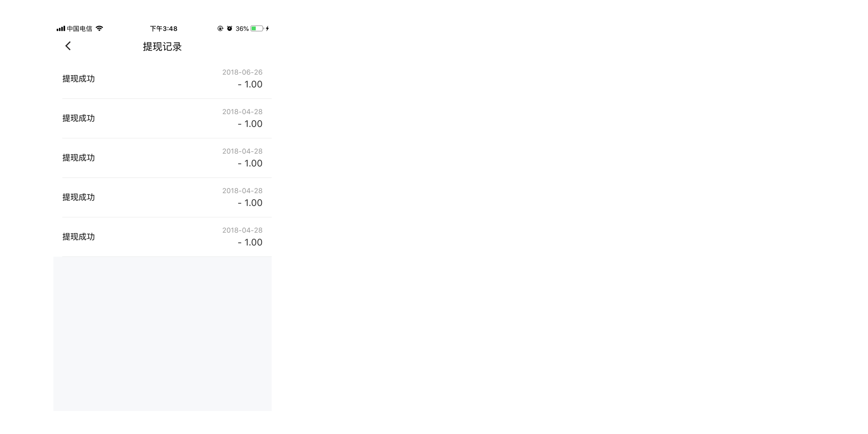Tap the back arrow icon

[x=68, y=46]
